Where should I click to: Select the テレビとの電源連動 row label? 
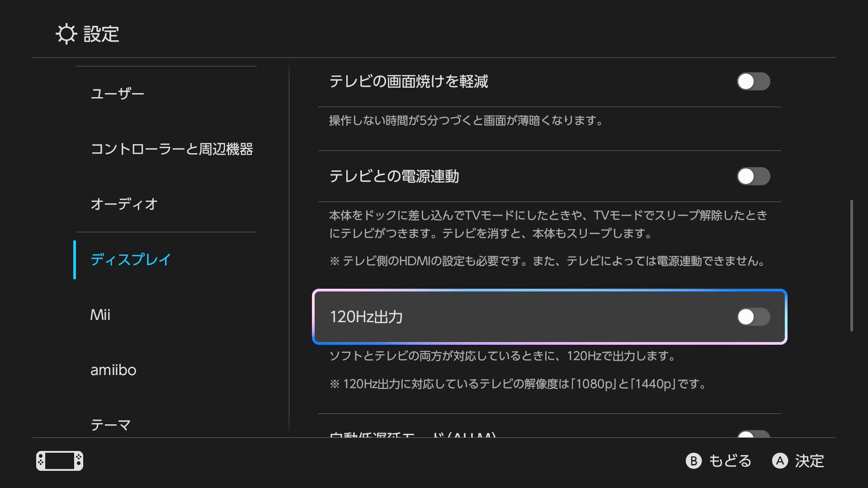pyautogui.click(x=394, y=177)
